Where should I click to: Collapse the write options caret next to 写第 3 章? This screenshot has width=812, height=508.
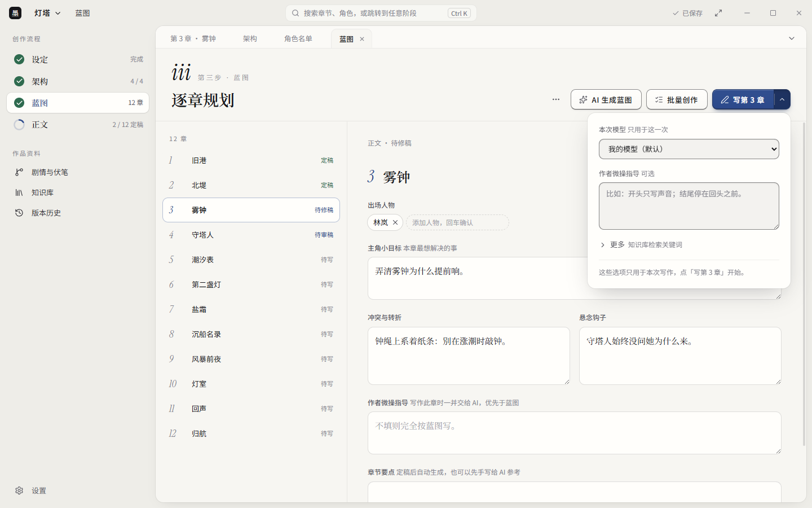[782, 99]
